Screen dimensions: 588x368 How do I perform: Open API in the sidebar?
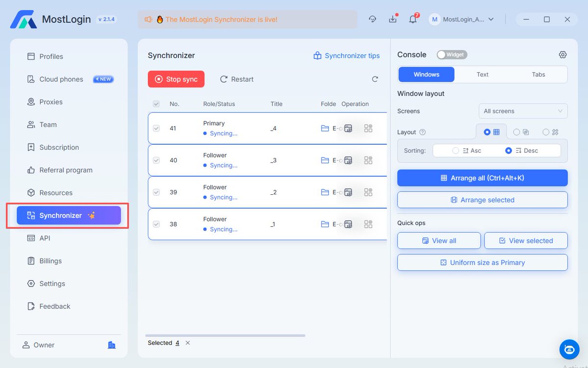pos(69,238)
